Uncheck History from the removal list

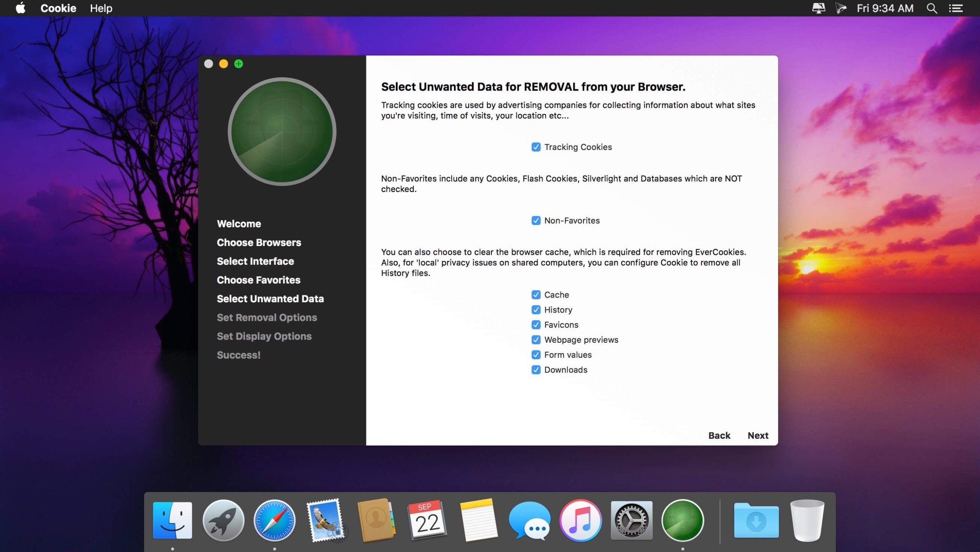pyautogui.click(x=536, y=310)
